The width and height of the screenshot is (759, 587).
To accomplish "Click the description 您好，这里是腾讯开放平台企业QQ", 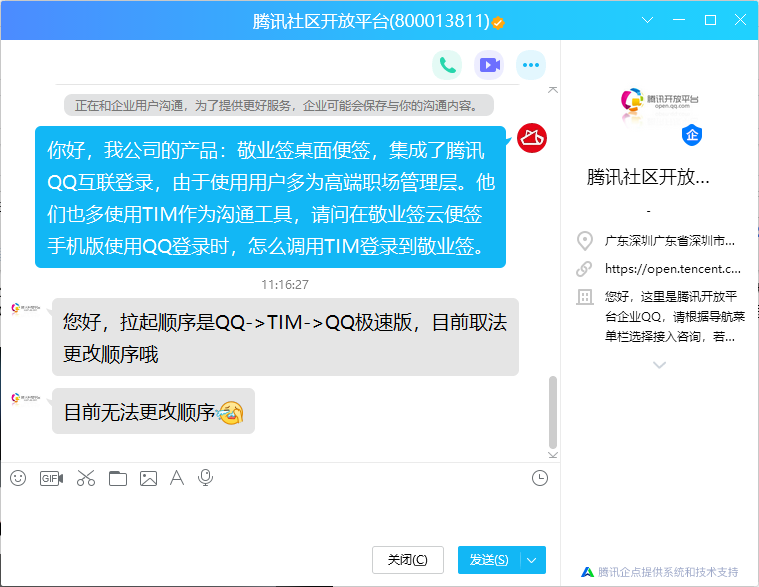I will 675,316.
